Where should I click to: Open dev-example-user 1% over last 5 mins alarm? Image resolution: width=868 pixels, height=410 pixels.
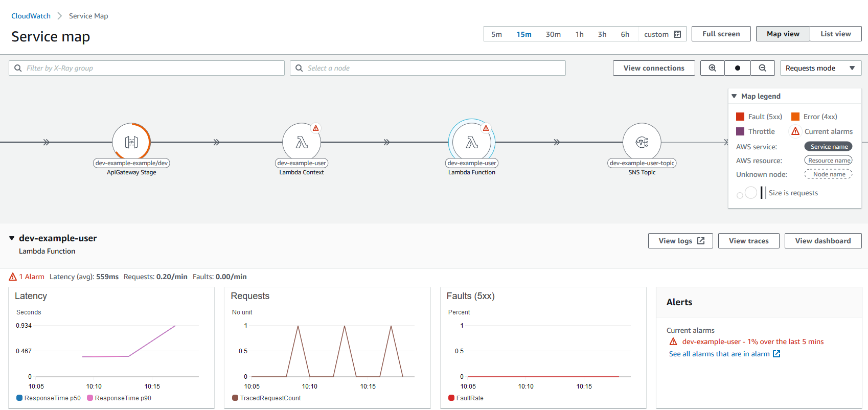(752, 341)
